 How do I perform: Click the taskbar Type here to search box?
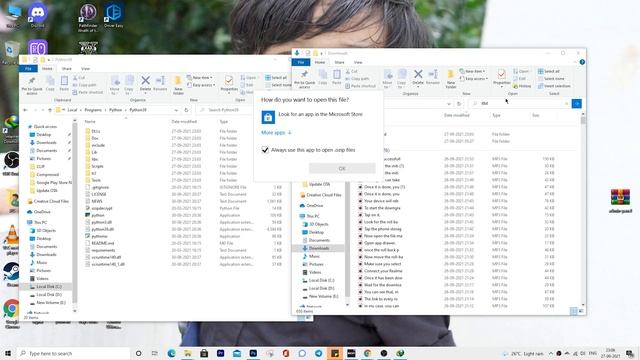click(73, 353)
